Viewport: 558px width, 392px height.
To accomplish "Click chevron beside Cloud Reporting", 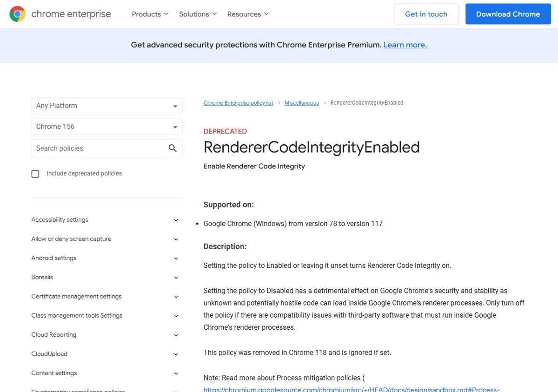I will point(176,335).
